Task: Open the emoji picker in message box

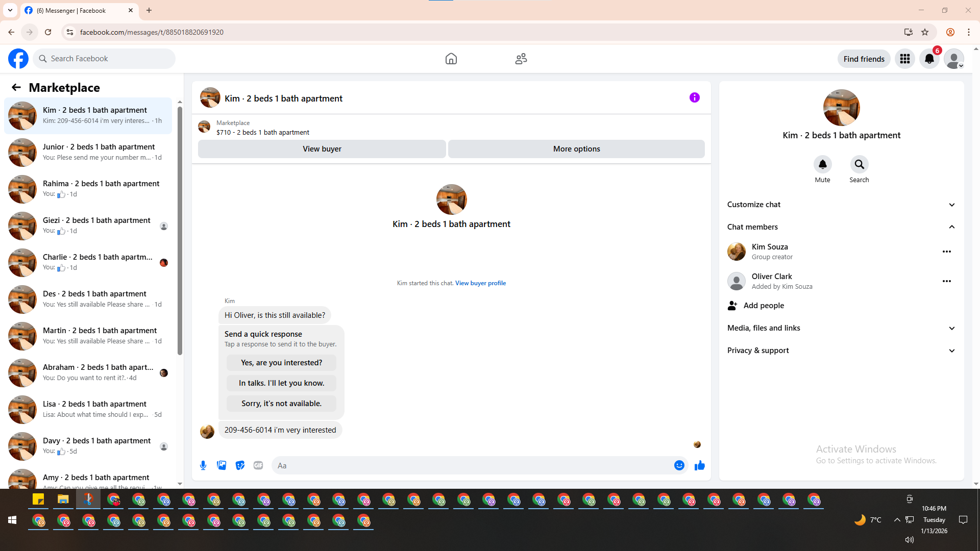Action: (x=679, y=465)
